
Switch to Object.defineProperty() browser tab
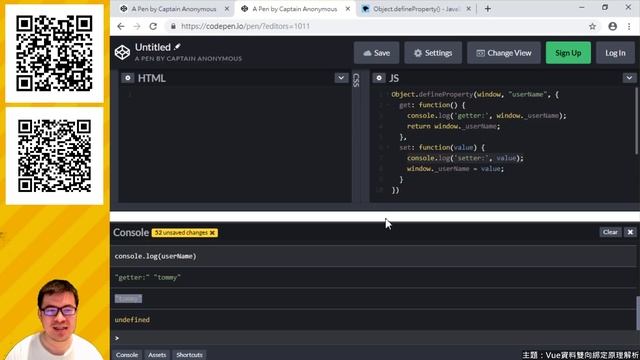pyautogui.click(x=416, y=9)
